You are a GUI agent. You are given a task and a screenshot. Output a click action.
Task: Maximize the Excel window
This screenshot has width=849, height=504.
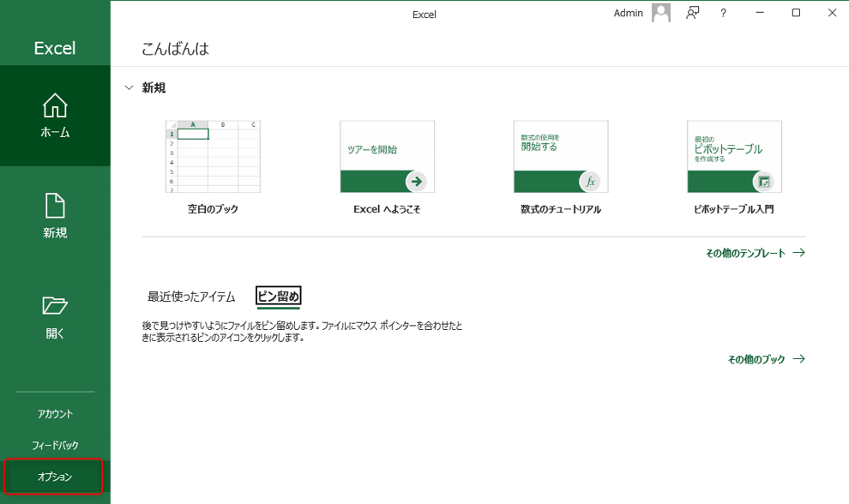pos(796,13)
